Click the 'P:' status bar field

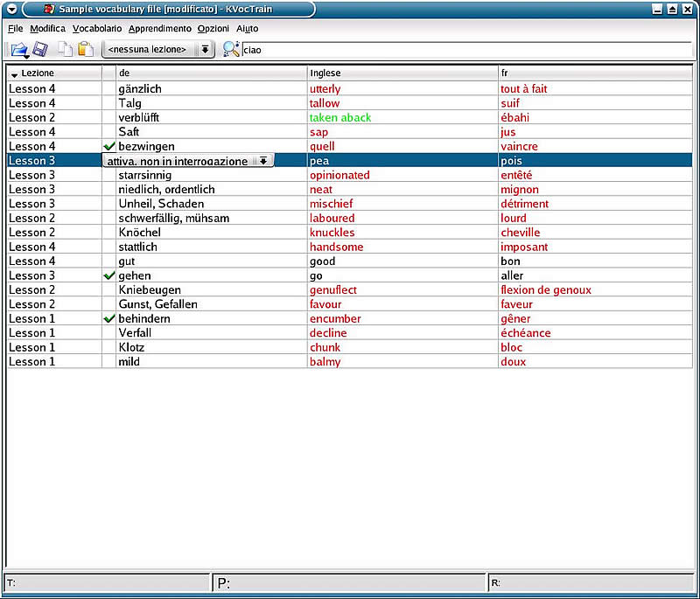tap(348, 583)
